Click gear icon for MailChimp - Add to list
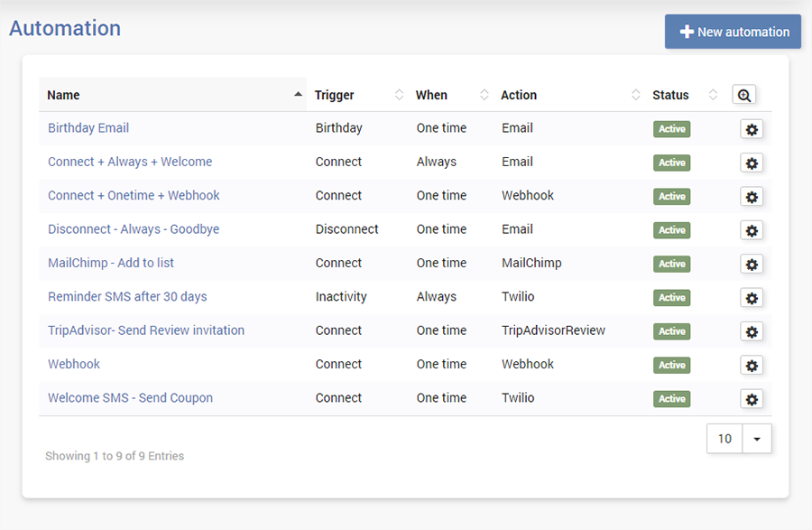This screenshot has width=812, height=530. (752, 264)
